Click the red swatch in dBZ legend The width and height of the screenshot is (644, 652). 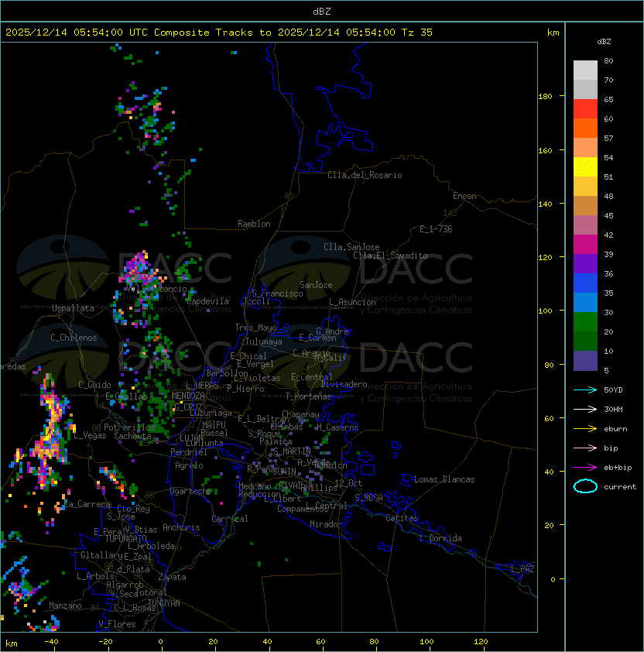click(x=585, y=109)
